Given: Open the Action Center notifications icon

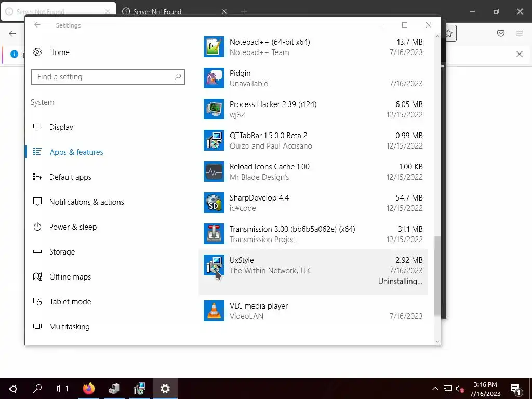Looking at the screenshot, I should [516, 389].
